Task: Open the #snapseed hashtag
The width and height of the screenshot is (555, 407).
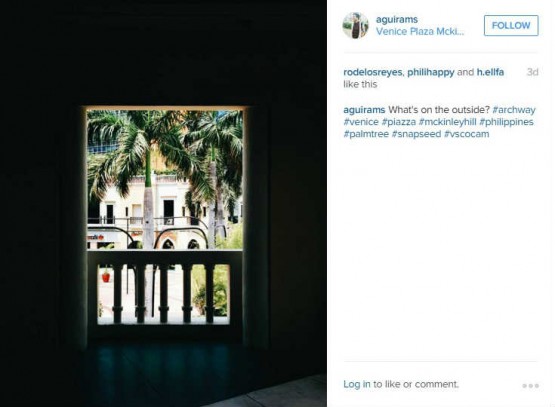Action: coord(416,134)
